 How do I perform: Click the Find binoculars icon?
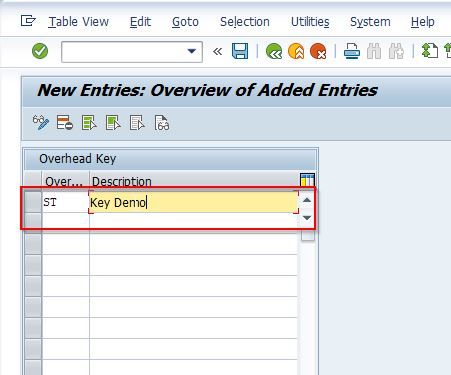(x=374, y=51)
